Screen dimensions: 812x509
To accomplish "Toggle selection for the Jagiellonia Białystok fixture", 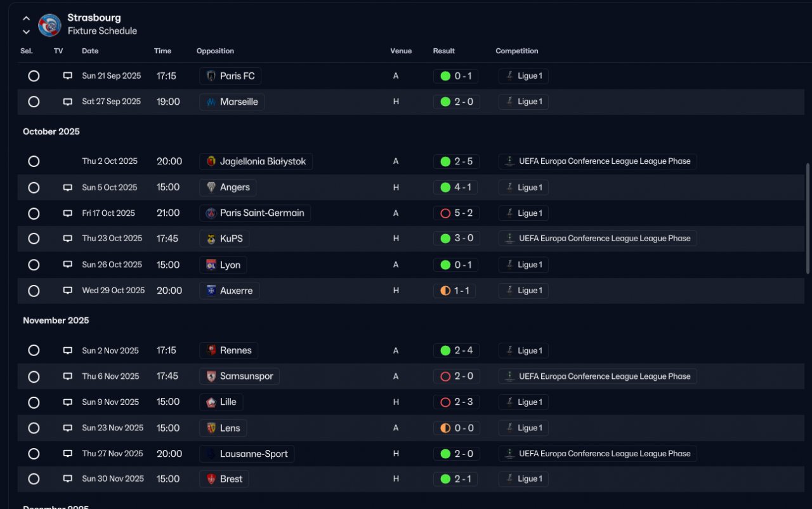I will (x=34, y=161).
